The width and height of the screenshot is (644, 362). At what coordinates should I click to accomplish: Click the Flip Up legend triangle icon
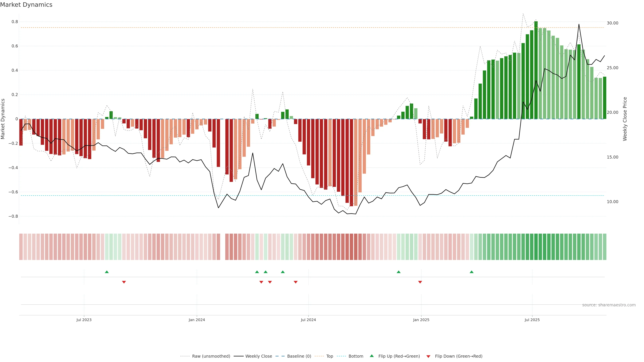[x=371, y=356]
